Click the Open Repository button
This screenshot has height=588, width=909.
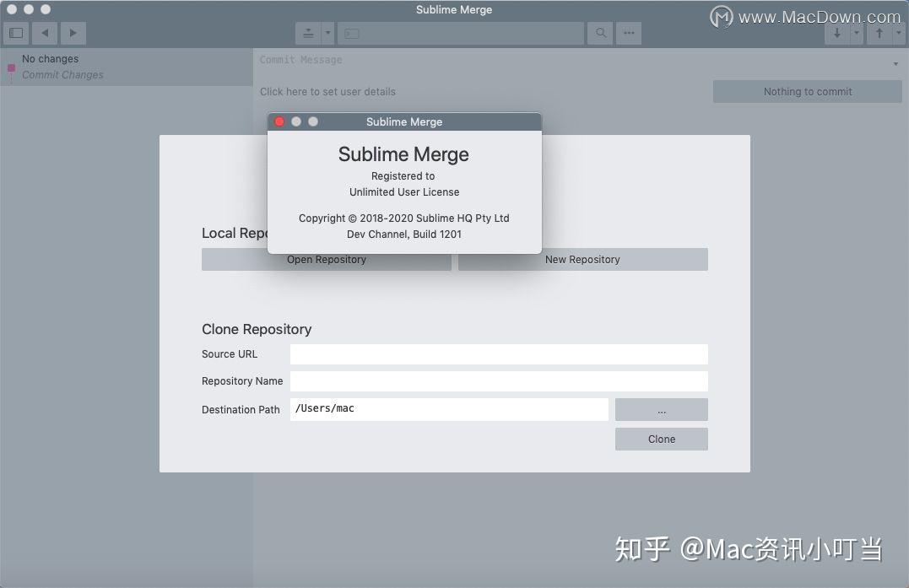[326, 259]
